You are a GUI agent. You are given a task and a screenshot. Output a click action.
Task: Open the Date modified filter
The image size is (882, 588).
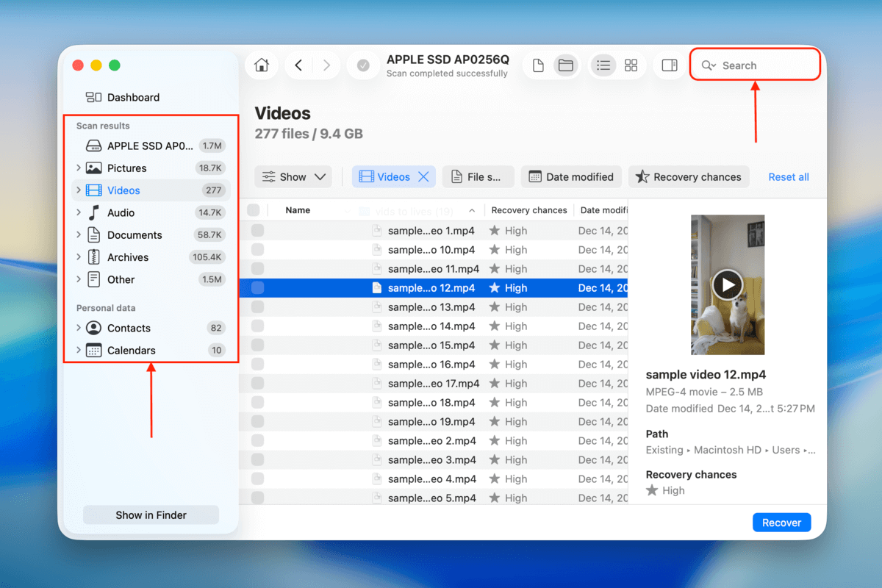coord(571,176)
